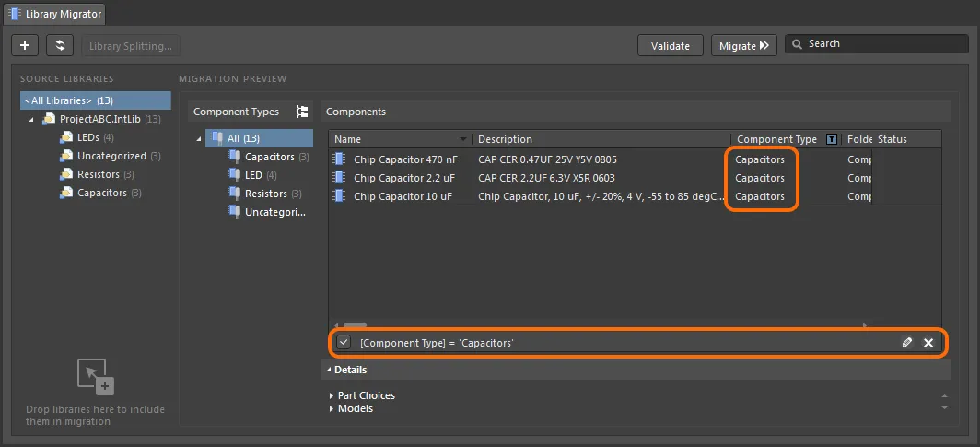
Task: Click the component types grouping icon
Action: (x=301, y=112)
